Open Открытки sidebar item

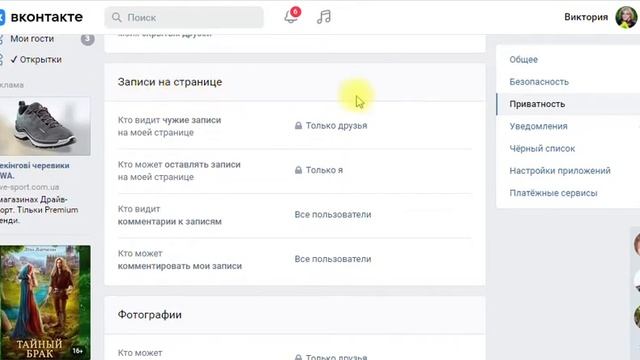tap(36, 60)
